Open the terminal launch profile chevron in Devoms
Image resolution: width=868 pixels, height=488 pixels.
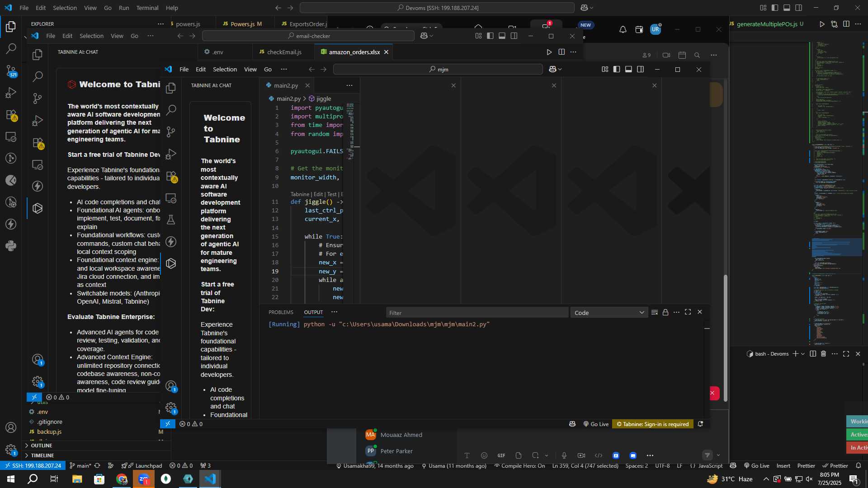click(803, 354)
